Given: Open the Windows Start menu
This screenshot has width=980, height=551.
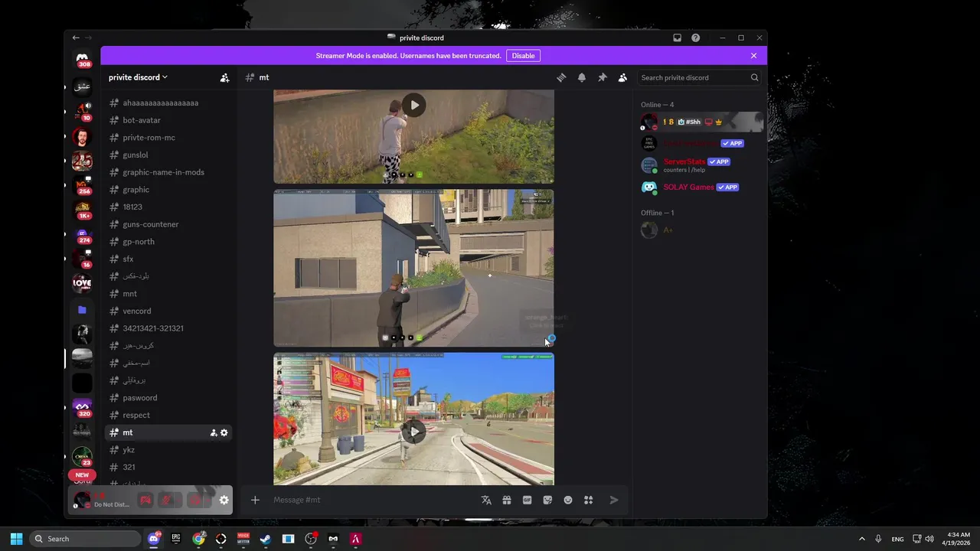Looking at the screenshot, I should click(16, 539).
